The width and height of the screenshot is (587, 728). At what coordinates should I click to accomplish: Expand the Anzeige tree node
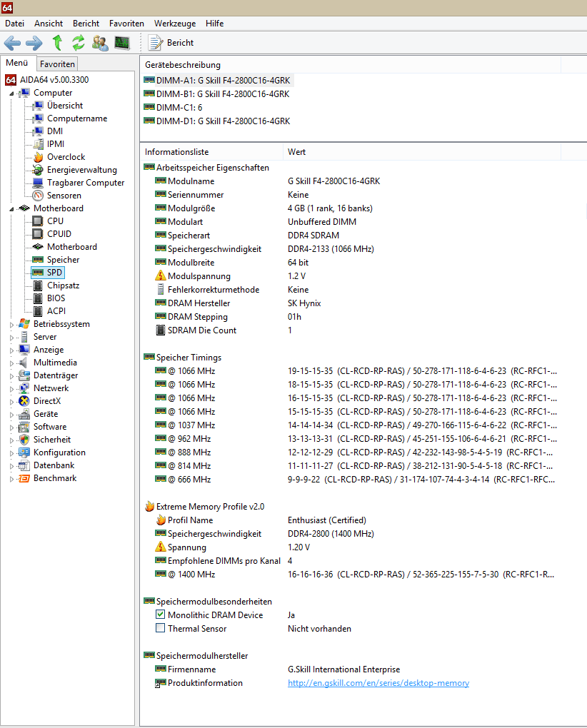[x=11, y=350]
